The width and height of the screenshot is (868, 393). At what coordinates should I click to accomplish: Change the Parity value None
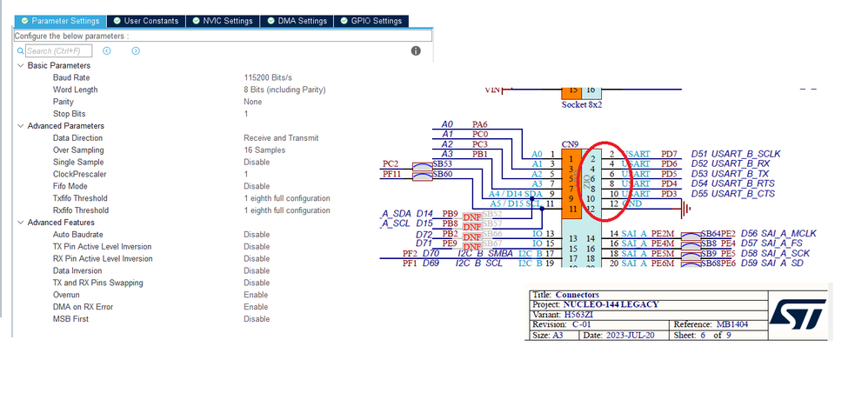click(x=253, y=102)
